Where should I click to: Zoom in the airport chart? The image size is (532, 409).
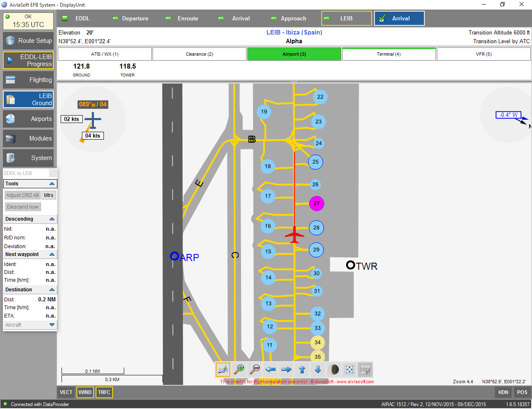click(239, 370)
